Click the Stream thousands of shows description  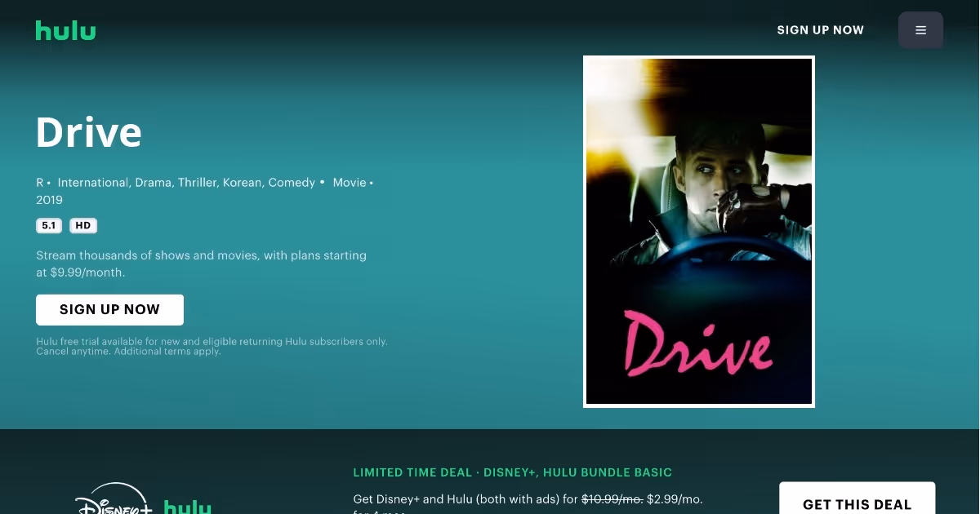(x=201, y=264)
